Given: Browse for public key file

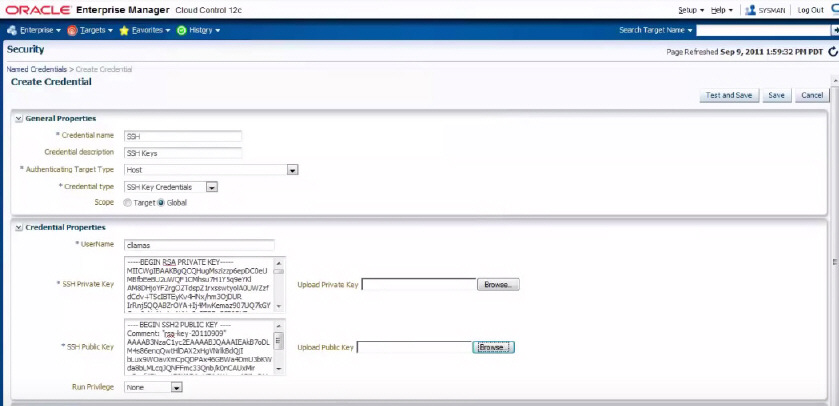Looking at the screenshot, I should click(493, 348).
